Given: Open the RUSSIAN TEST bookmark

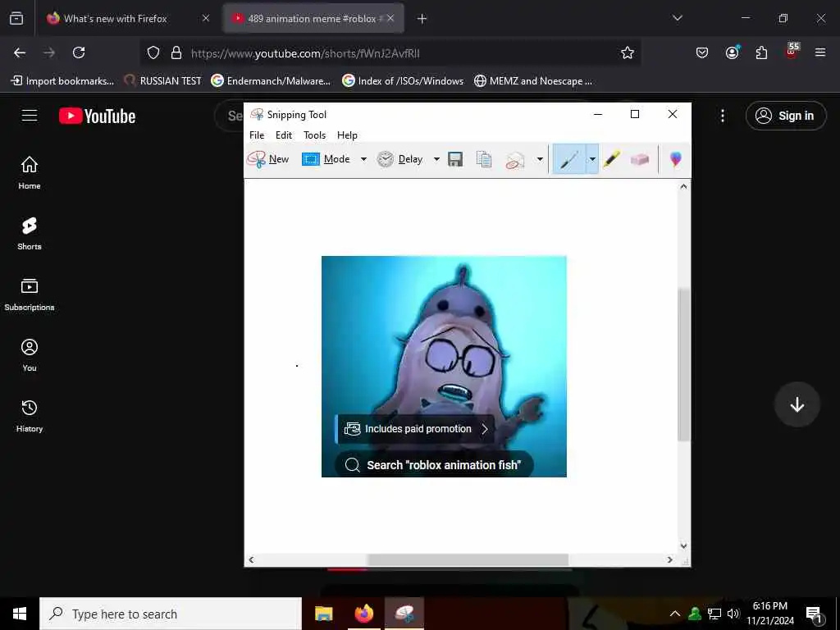Looking at the screenshot, I should pos(163,81).
